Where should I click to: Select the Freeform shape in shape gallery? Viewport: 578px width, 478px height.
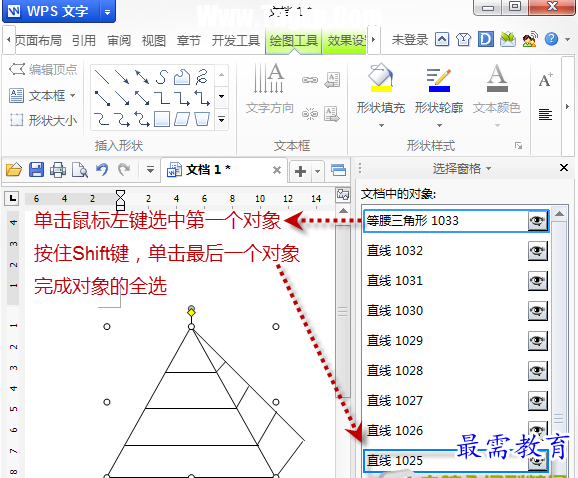[x=182, y=77]
